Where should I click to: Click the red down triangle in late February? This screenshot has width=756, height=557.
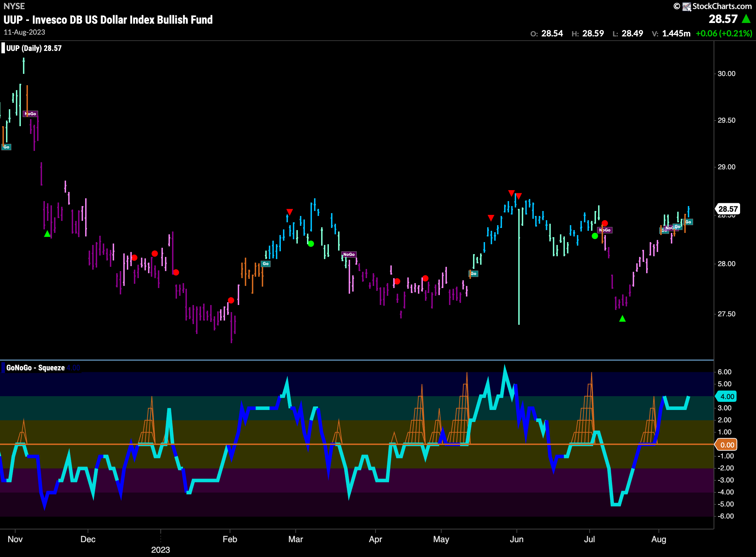[290, 212]
